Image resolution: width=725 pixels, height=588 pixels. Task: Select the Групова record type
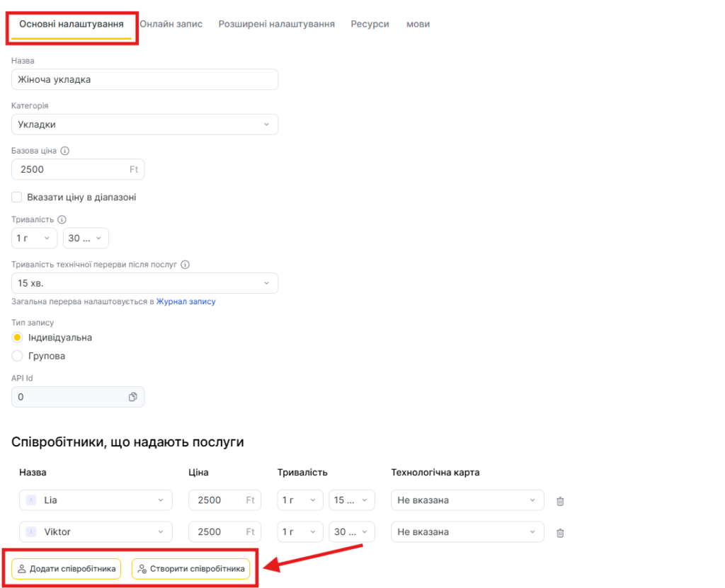(18, 356)
